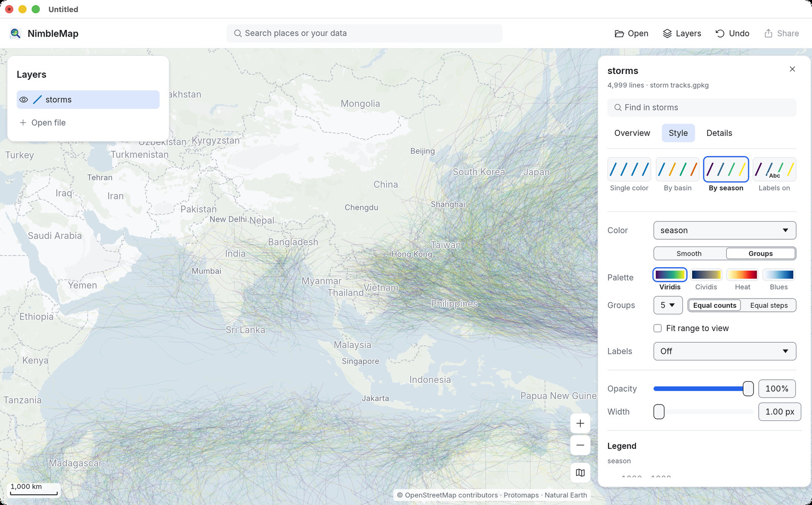Zoom out with the minus map button
The height and width of the screenshot is (505, 812).
click(x=580, y=445)
